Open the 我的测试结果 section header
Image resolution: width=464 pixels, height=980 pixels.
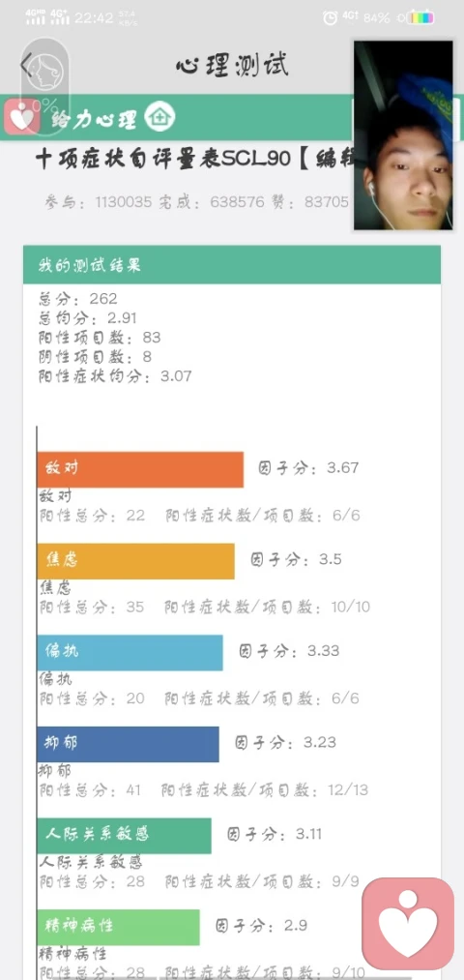tap(232, 264)
